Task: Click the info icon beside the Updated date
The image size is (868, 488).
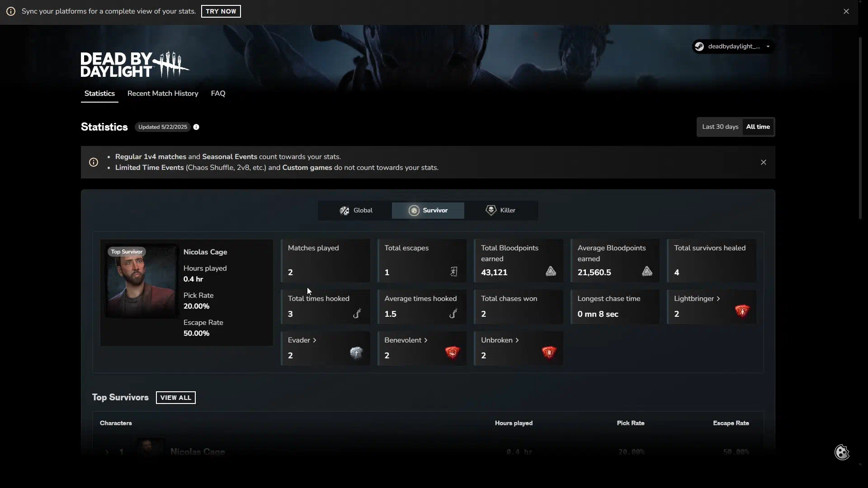Action: [196, 127]
